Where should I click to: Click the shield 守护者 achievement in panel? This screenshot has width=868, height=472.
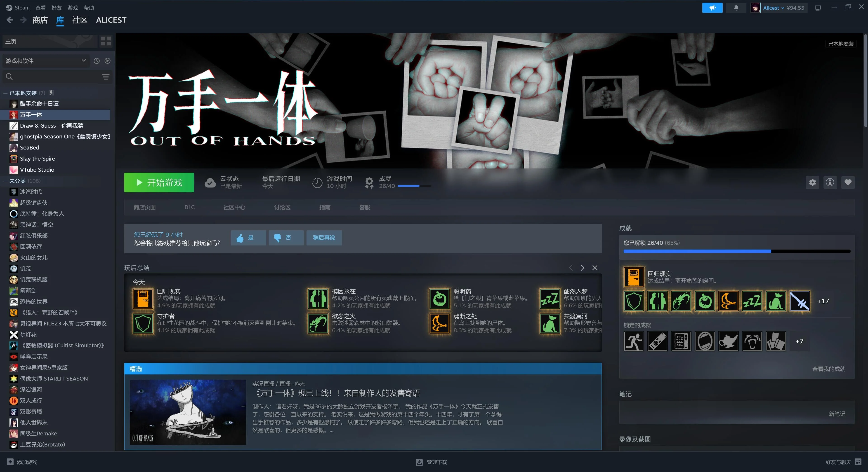pyautogui.click(x=633, y=301)
